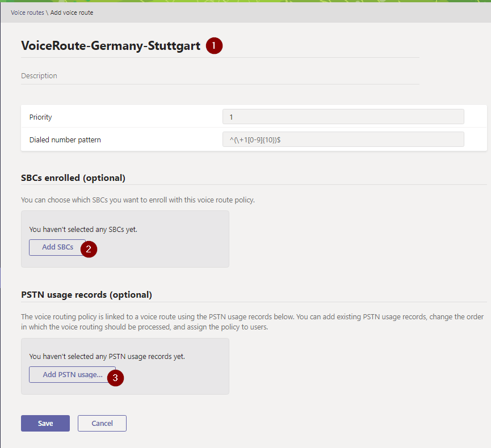This screenshot has height=448, width=491.
Task: Click the red number 3 badge
Action: click(115, 378)
